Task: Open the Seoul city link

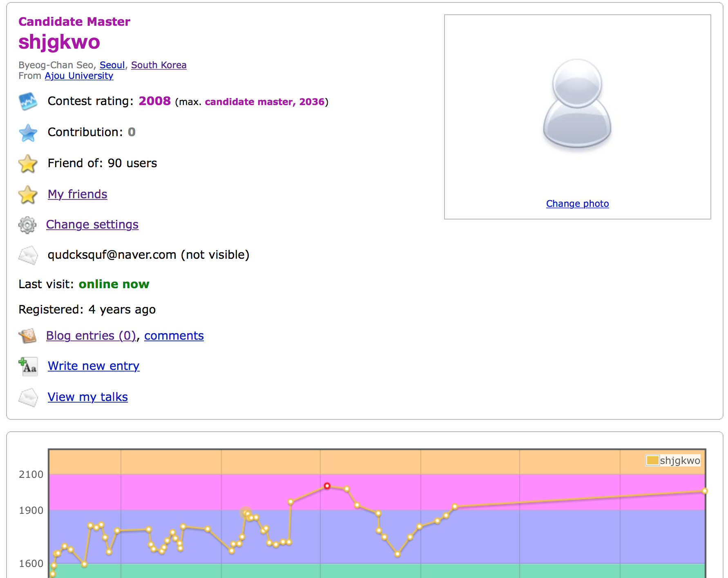Action: point(112,65)
